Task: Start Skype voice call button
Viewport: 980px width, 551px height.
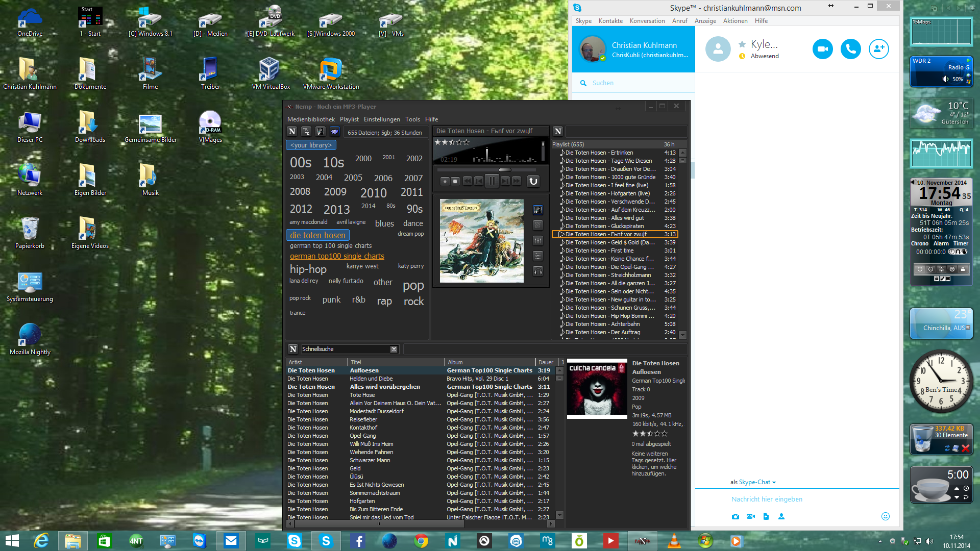Action: 850,49
